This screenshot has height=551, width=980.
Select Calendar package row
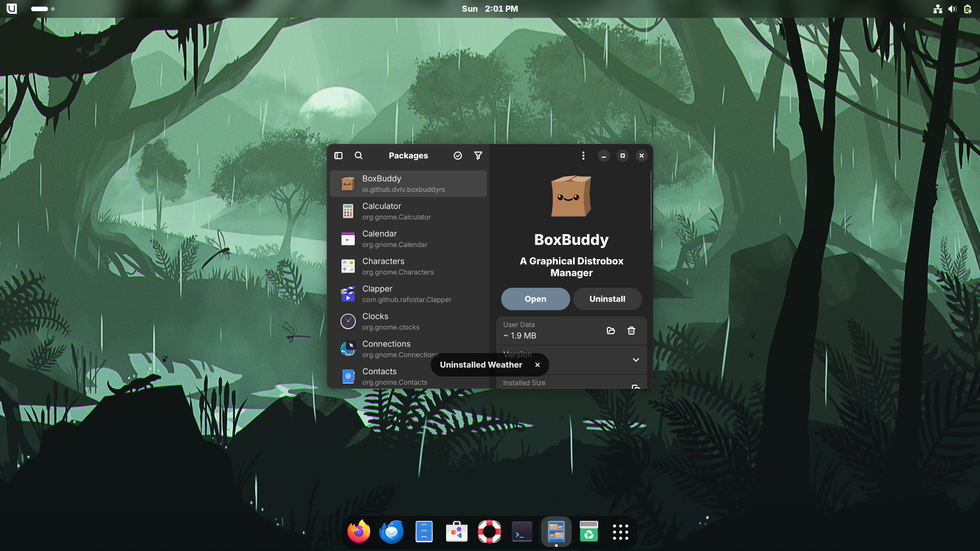click(x=408, y=239)
